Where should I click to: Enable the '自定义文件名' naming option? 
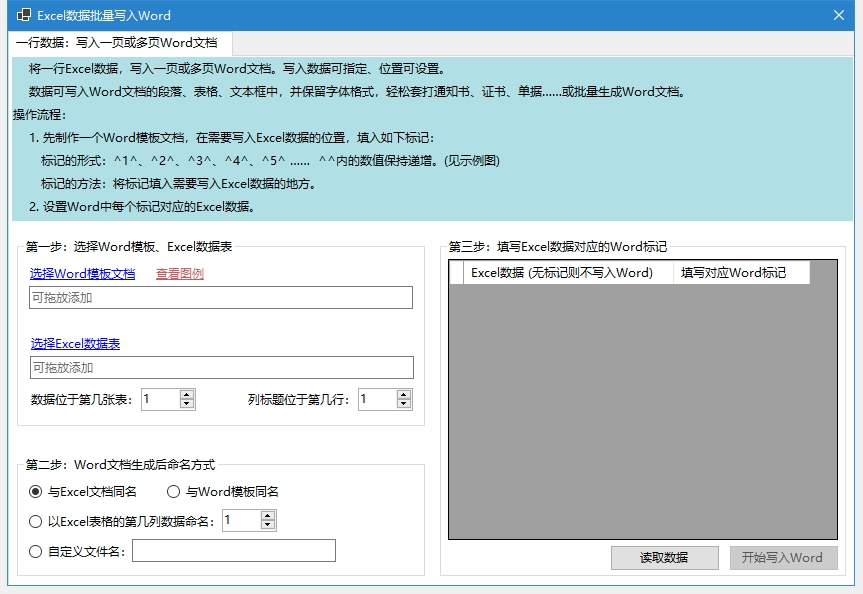pos(34,551)
